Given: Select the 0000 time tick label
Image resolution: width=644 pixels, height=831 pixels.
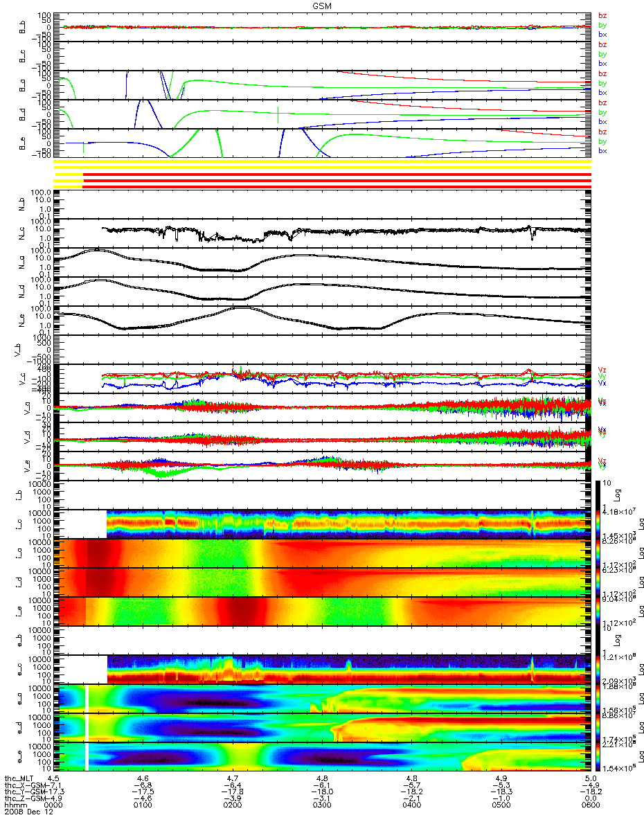Looking at the screenshot, I should point(54,806).
